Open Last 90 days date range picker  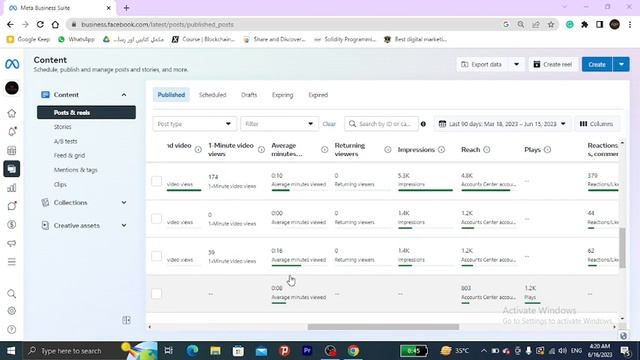click(502, 124)
